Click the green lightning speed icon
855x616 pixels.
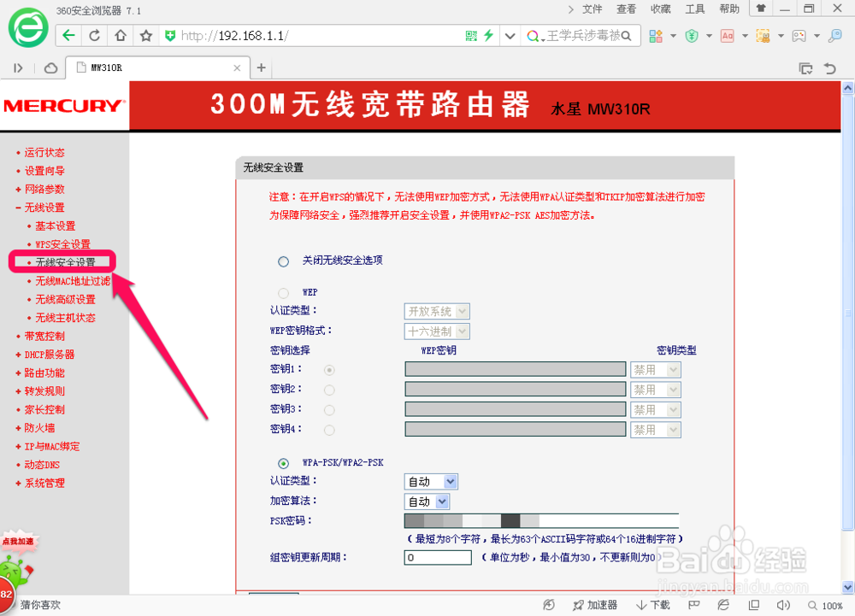pyautogui.click(x=488, y=36)
